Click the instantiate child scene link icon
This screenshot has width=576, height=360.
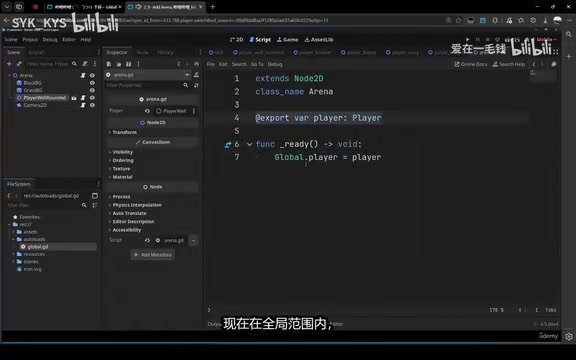19,64
